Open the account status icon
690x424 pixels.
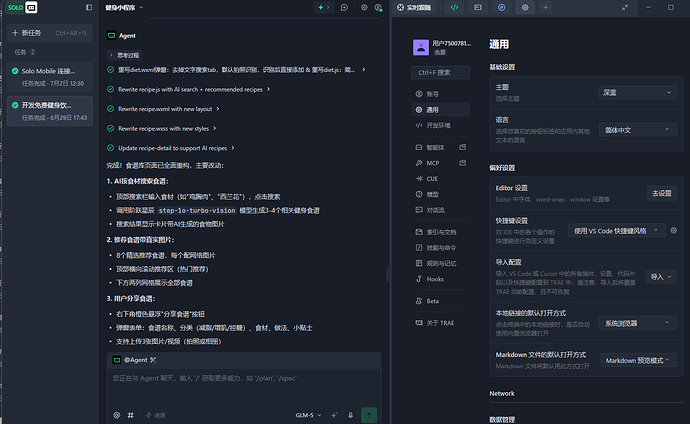tap(378, 7)
